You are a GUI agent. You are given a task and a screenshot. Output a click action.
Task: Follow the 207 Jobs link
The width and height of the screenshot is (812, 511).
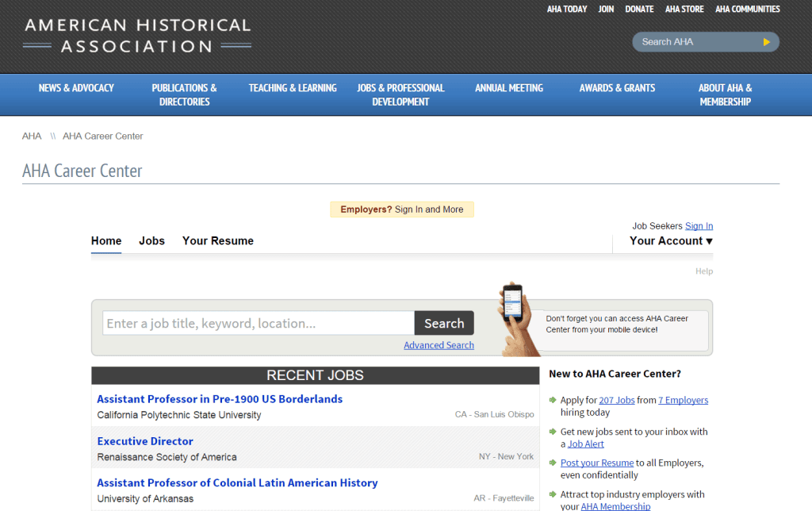tap(617, 401)
